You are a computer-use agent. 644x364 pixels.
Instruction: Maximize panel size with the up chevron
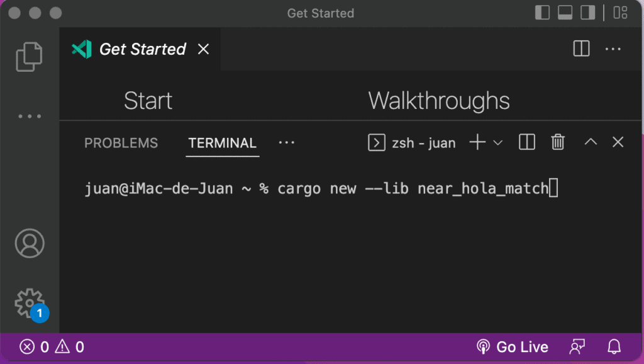591,142
